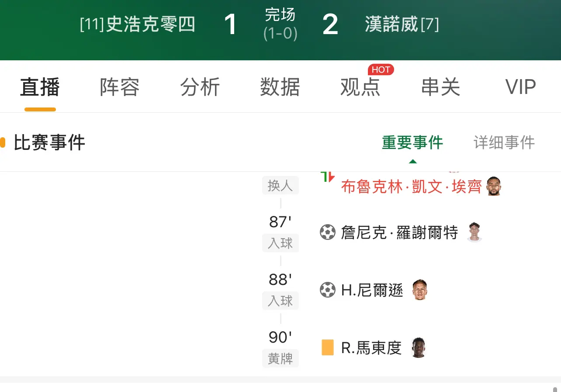Open the VIP tab
The height and width of the screenshot is (392, 561).
[x=521, y=87]
